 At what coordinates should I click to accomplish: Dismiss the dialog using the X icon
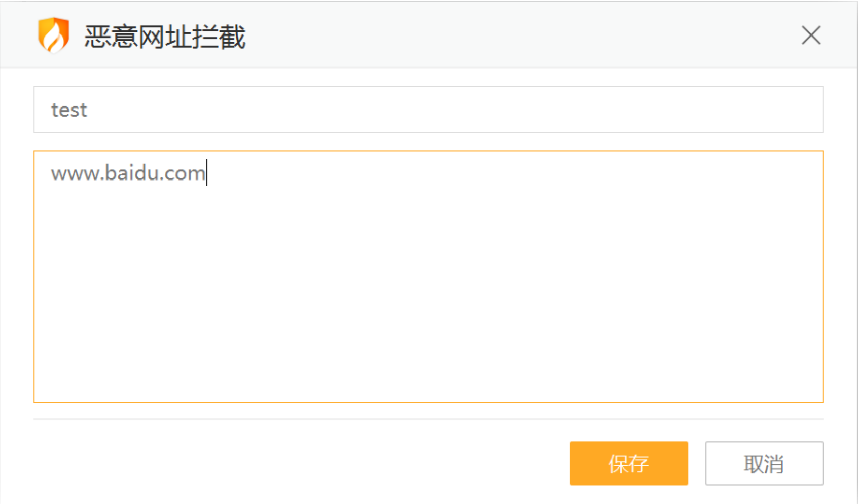coord(811,35)
